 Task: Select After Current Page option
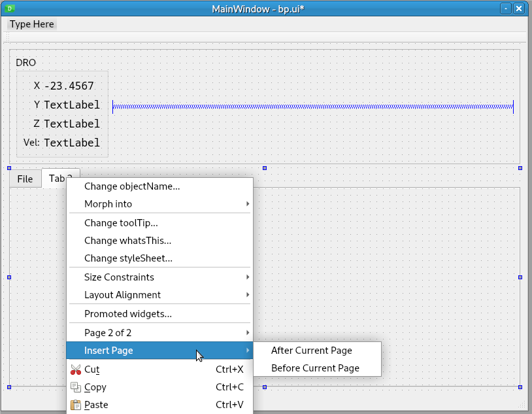pyautogui.click(x=311, y=351)
